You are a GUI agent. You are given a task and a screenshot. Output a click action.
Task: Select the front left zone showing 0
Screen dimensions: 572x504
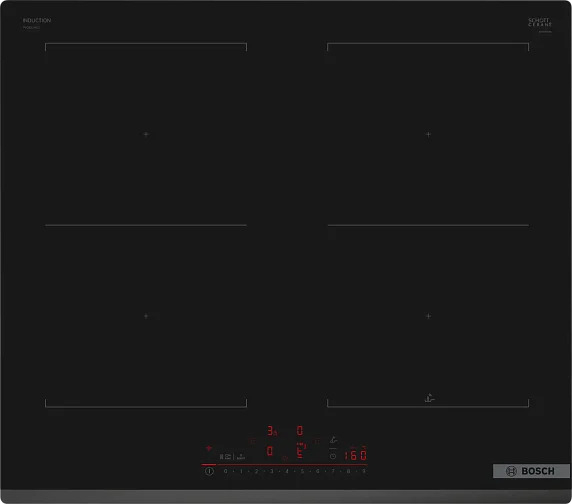[x=270, y=451]
